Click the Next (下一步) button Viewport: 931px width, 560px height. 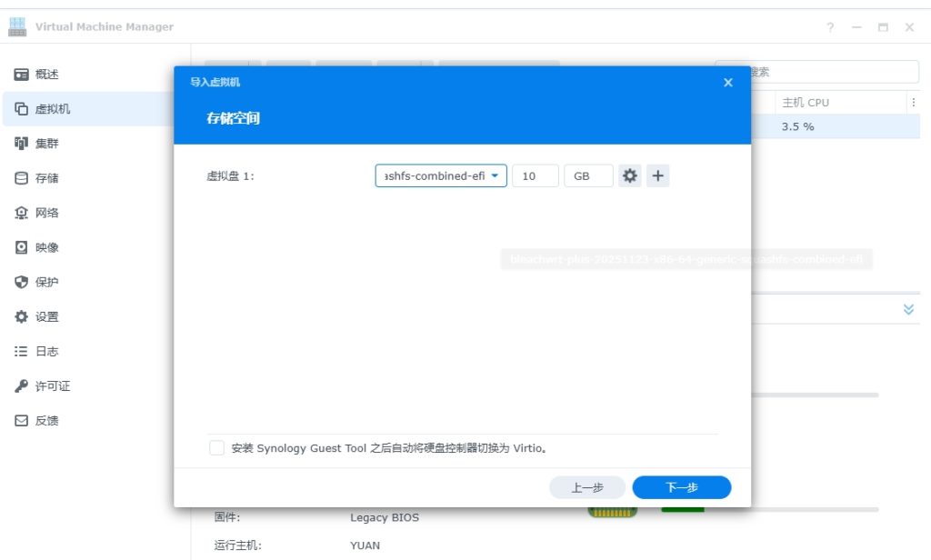(x=681, y=487)
